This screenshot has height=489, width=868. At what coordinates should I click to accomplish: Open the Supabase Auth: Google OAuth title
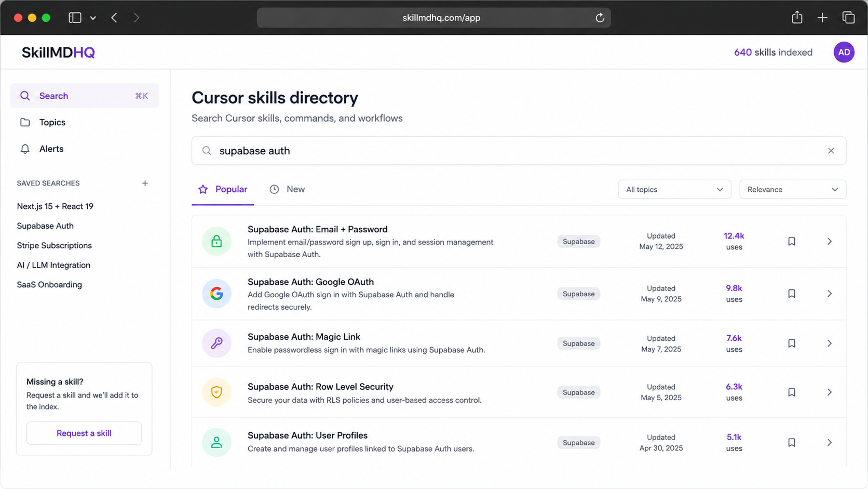point(310,282)
